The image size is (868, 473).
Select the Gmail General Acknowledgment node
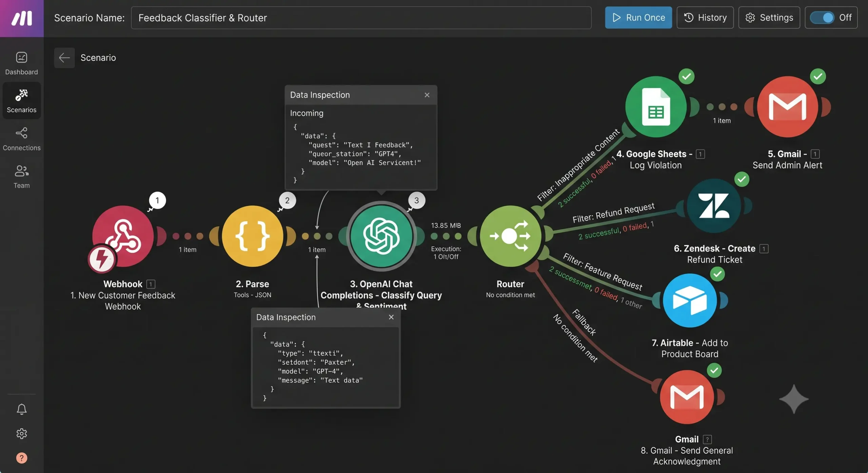tap(687, 397)
